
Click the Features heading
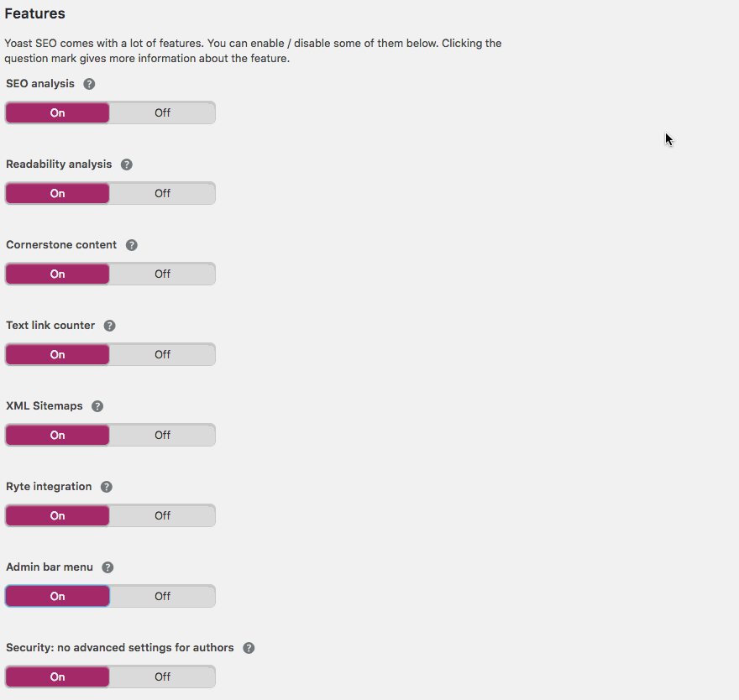(35, 14)
